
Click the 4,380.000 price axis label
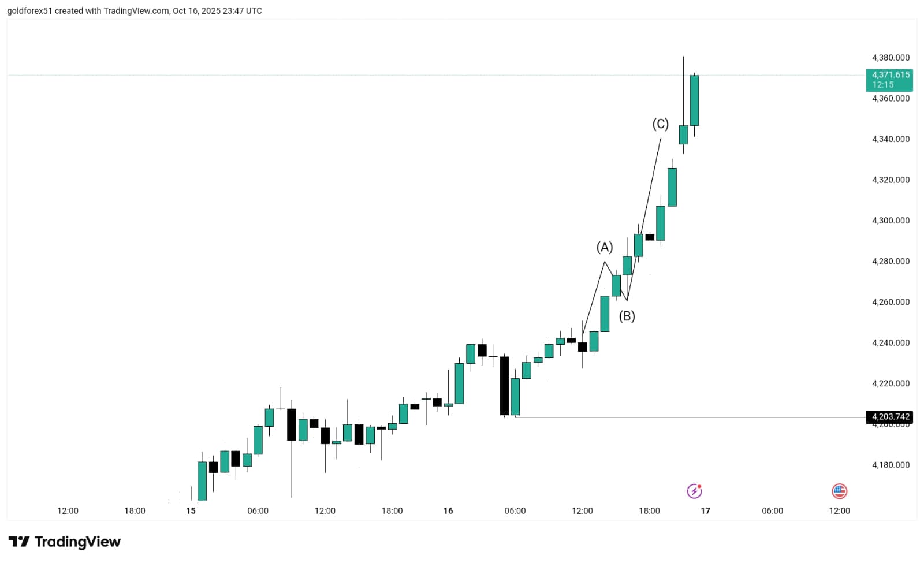pyautogui.click(x=891, y=58)
